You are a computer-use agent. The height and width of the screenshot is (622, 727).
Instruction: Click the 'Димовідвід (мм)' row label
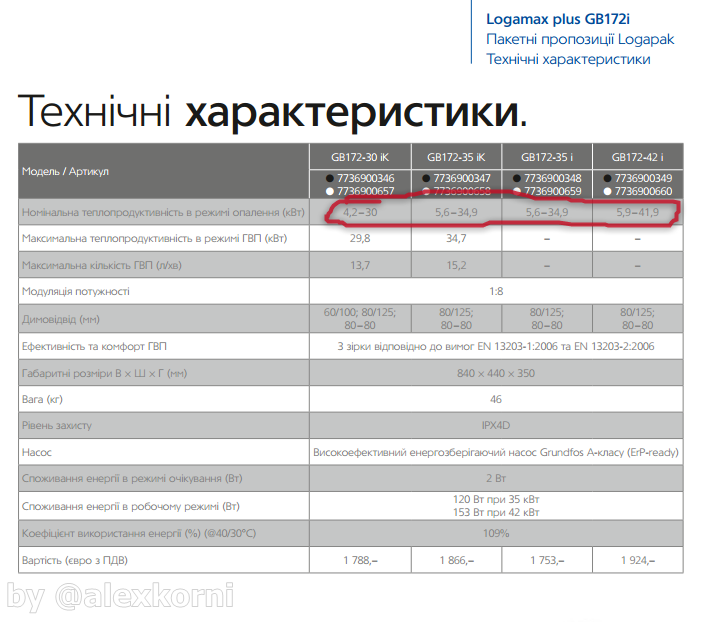61,320
